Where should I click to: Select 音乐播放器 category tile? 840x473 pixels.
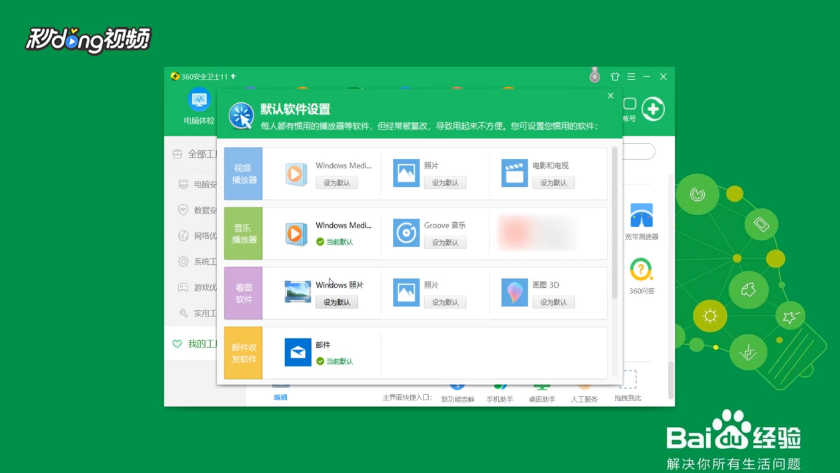tap(244, 234)
